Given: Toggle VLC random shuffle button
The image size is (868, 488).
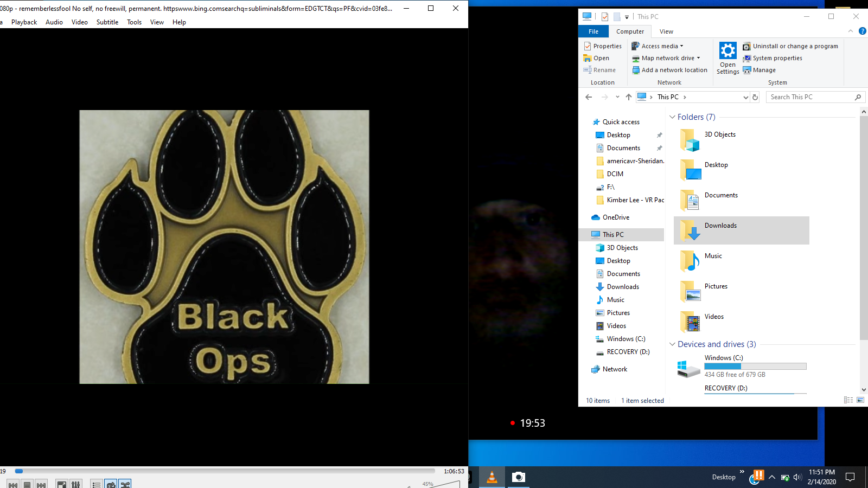Looking at the screenshot, I should click(125, 484).
